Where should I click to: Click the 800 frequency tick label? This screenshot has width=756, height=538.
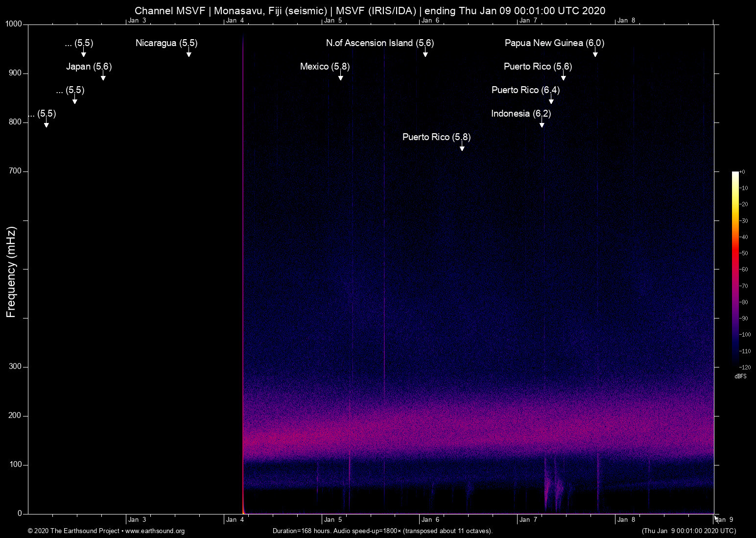pyautogui.click(x=15, y=122)
